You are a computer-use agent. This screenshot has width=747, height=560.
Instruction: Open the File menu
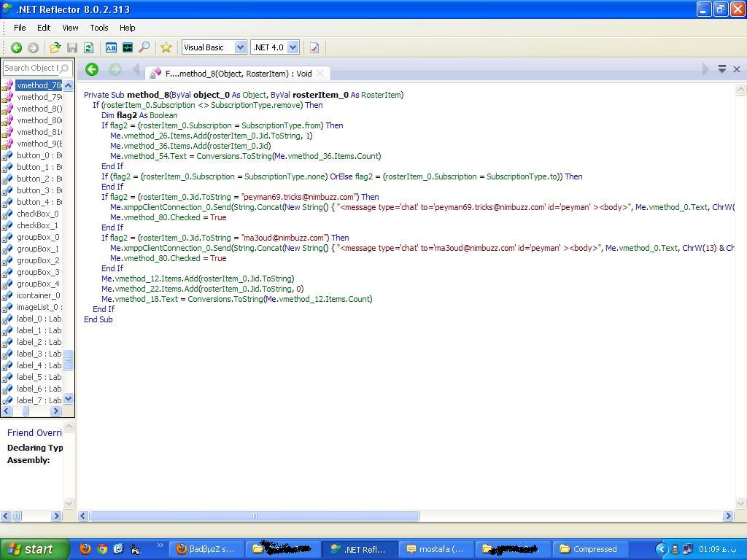click(x=20, y=28)
